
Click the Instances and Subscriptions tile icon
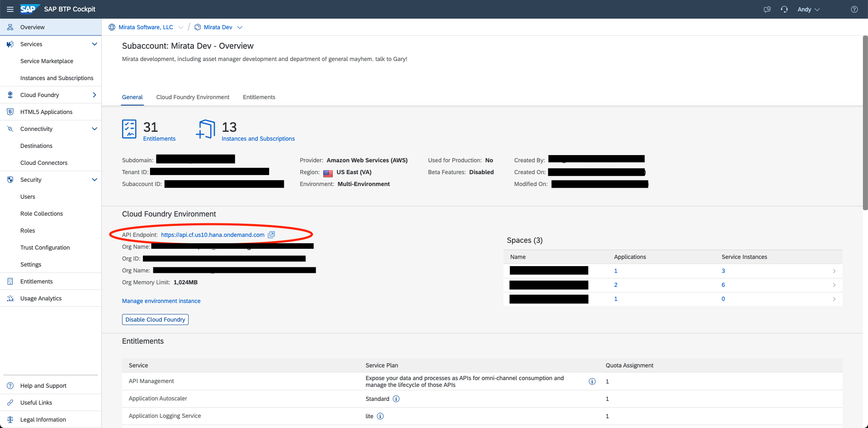(x=206, y=129)
